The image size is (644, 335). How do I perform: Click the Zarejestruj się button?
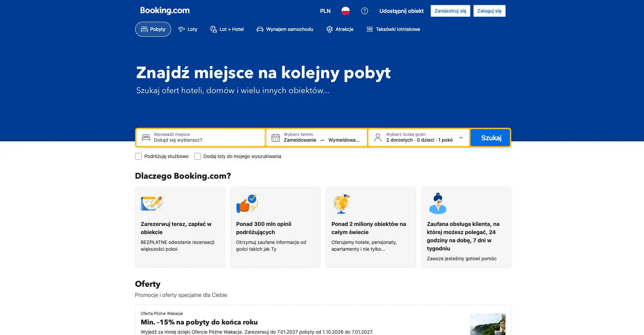pos(450,11)
